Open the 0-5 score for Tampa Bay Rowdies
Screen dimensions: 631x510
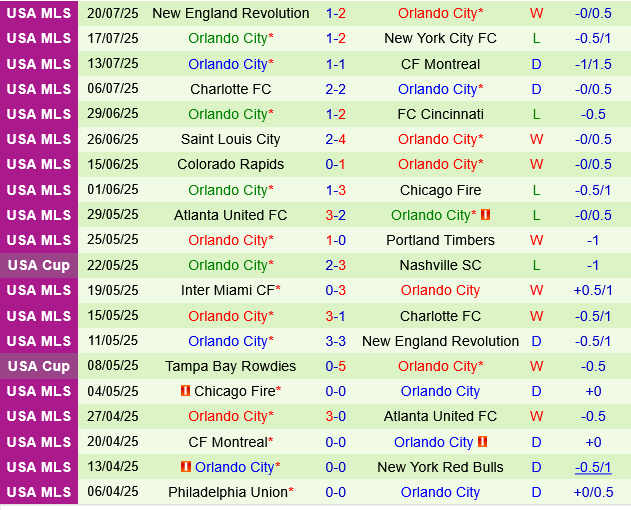click(336, 366)
